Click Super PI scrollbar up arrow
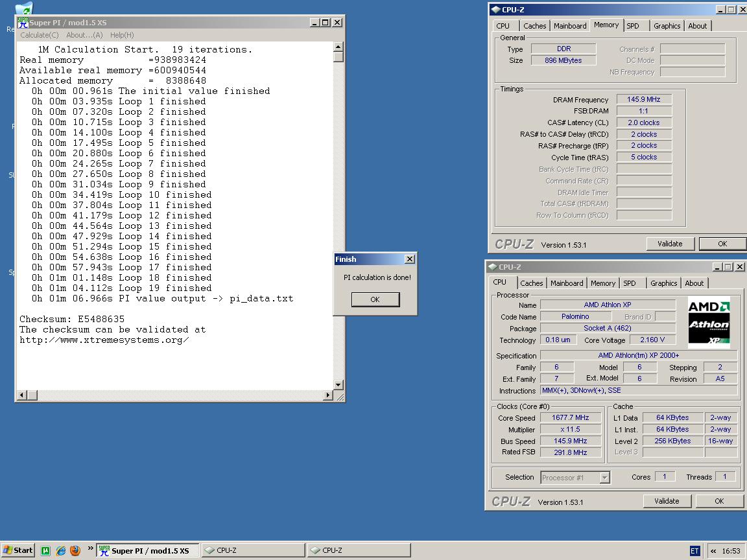This screenshot has height=560, width=747. pos(338,46)
